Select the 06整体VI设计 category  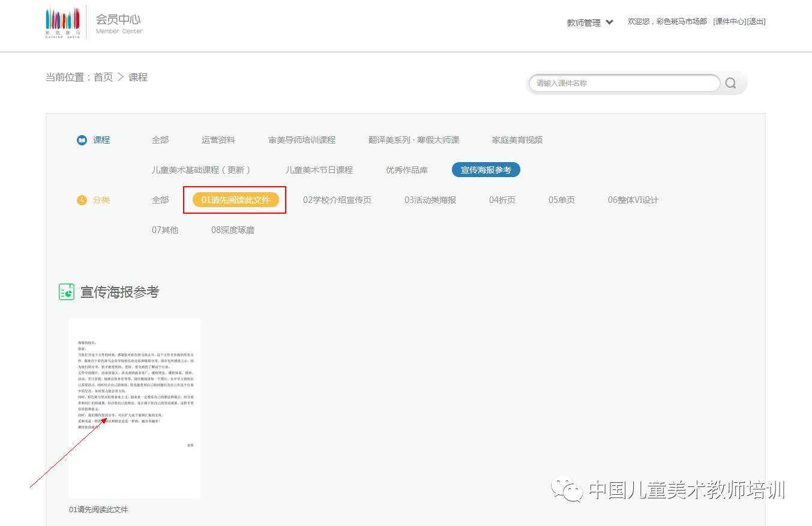coord(633,200)
